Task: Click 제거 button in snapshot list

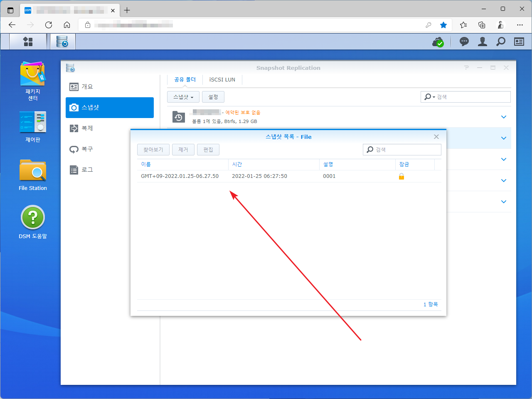Action: click(x=183, y=150)
